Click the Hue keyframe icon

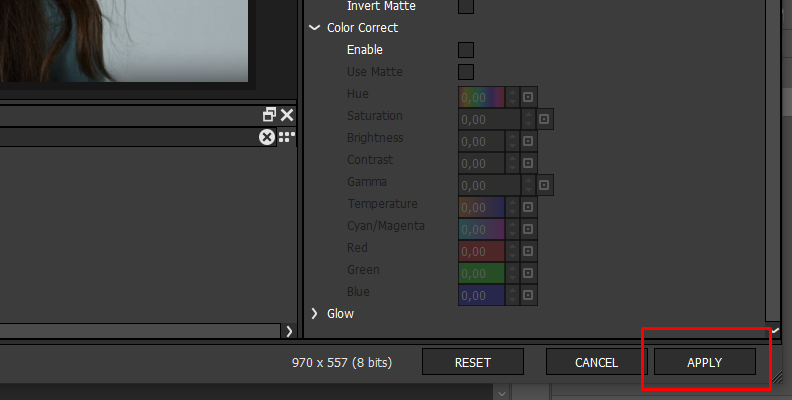click(529, 97)
